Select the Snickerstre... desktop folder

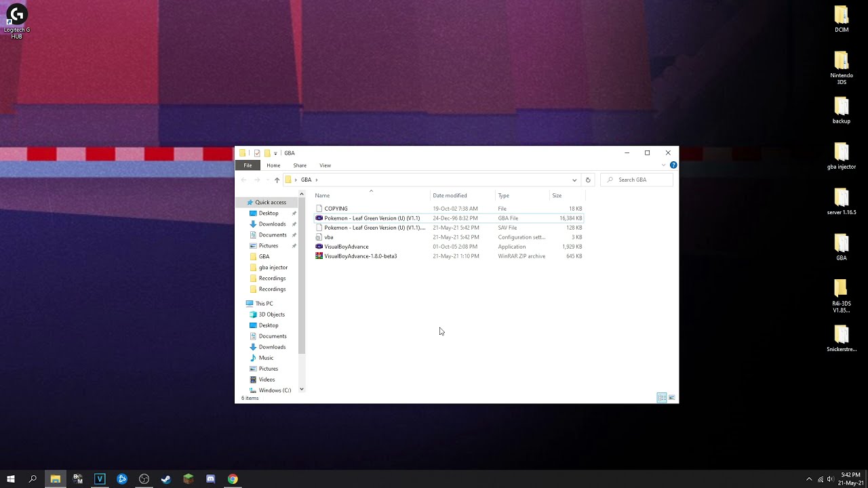coord(842,338)
